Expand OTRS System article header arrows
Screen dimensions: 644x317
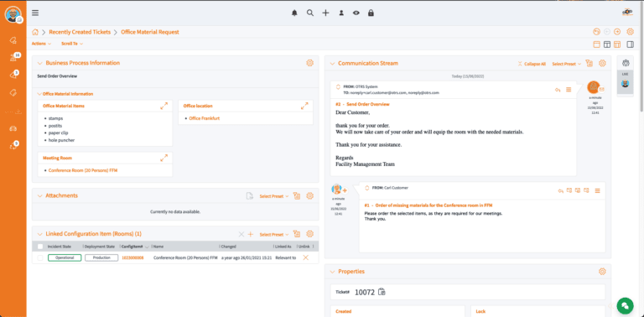[x=338, y=86]
